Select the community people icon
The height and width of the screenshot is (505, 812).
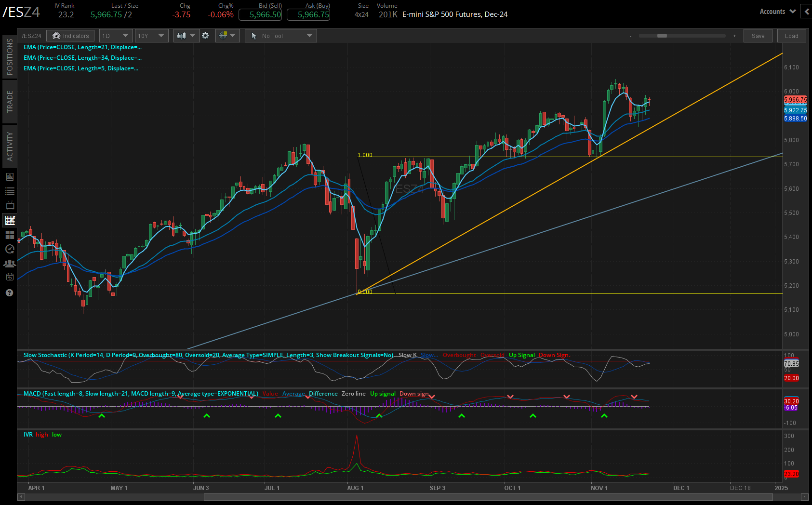[10, 264]
